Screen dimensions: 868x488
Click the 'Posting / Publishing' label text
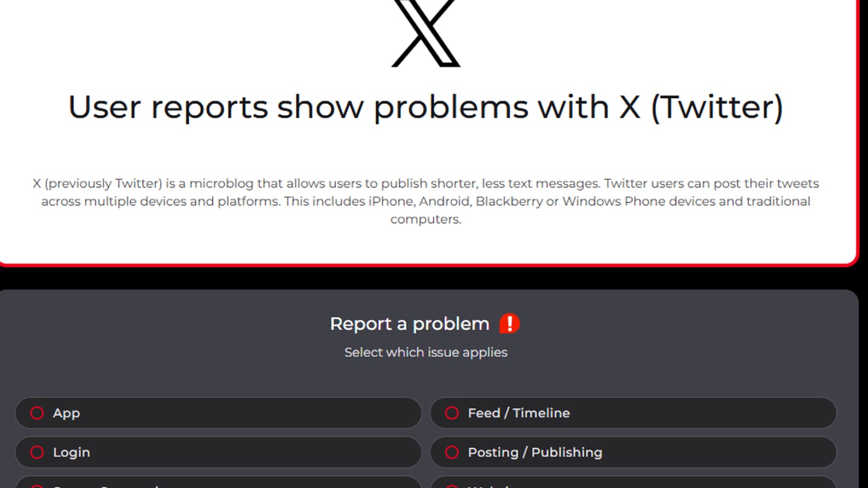[535, 452]
